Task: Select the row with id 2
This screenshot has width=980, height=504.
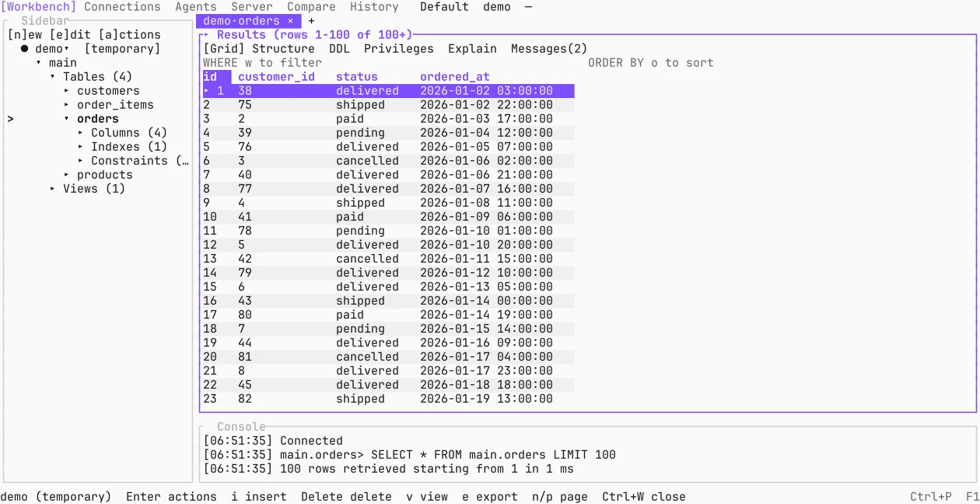Action: coord(388,105)
